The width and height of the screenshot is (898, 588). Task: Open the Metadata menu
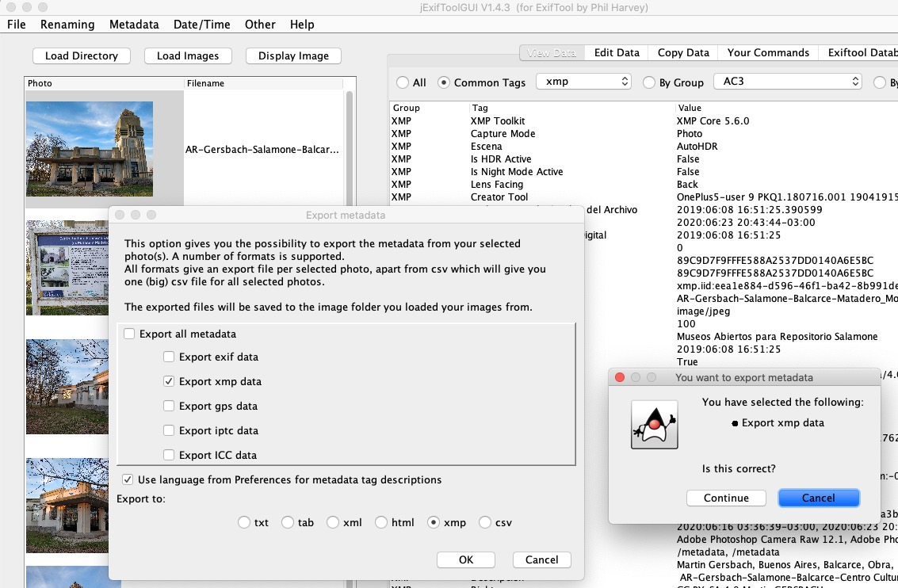pyautogui.click(x=133, y=25)
